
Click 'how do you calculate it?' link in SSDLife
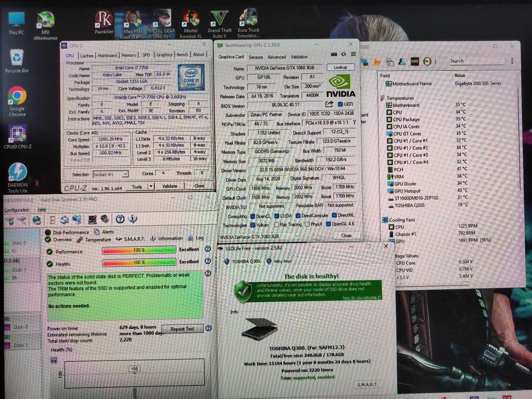(x=362, y=298)
